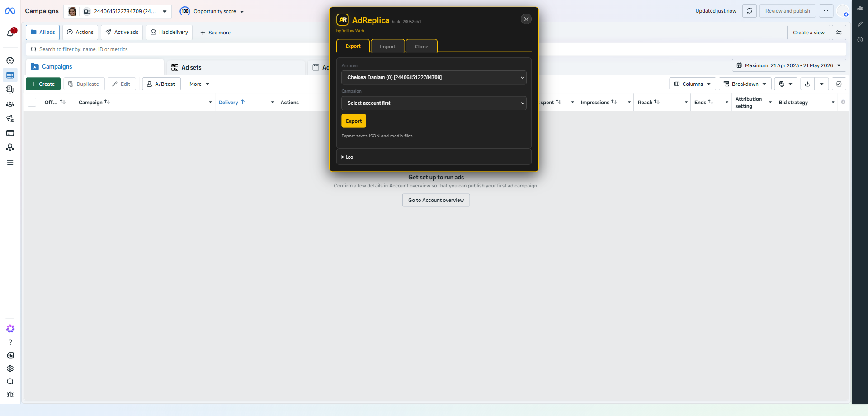The width and height of the screenshot is (868, 416).
Task: Switch to the Import tab in AdReplica
Action: [x=388, y=46]
